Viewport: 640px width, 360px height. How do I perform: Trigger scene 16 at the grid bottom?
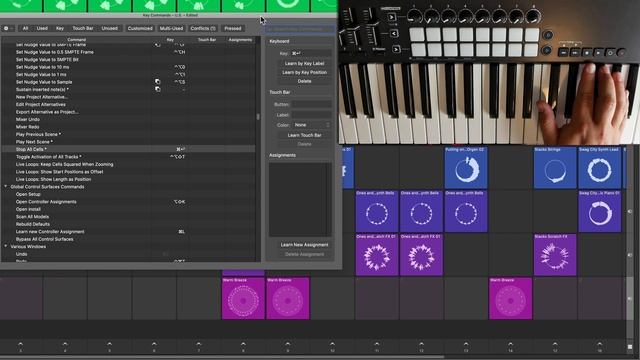click(599, 347)
